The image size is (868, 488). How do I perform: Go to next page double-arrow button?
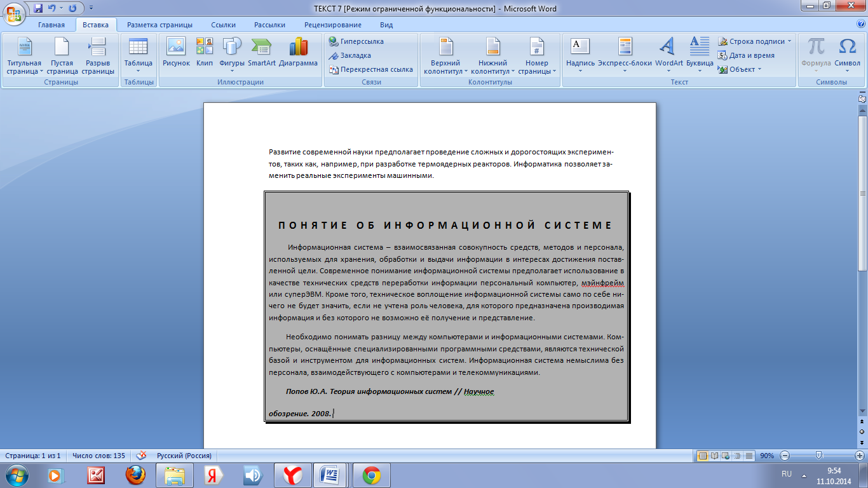tap(862, 442)
